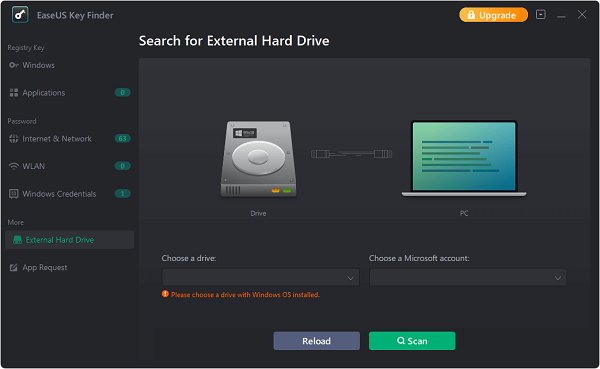Click the Reload button
Screen dimensions: 600x369
click(x=316, y=341)
